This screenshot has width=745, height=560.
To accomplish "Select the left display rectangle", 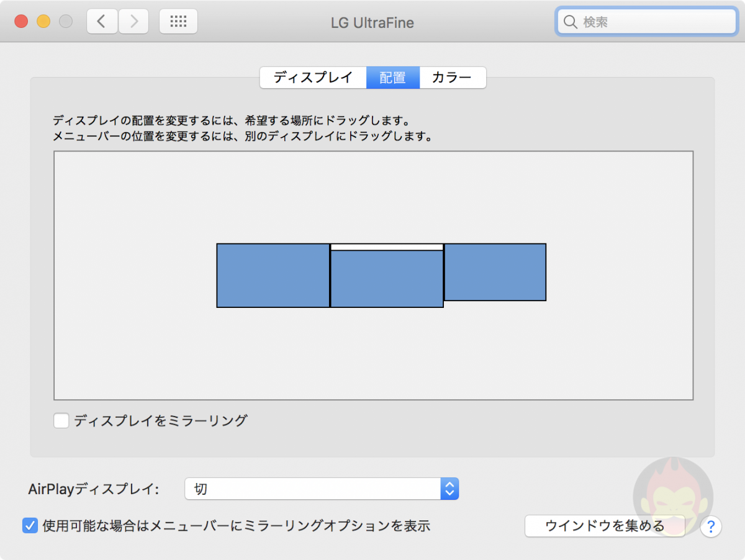I will (x=273, y=276).
